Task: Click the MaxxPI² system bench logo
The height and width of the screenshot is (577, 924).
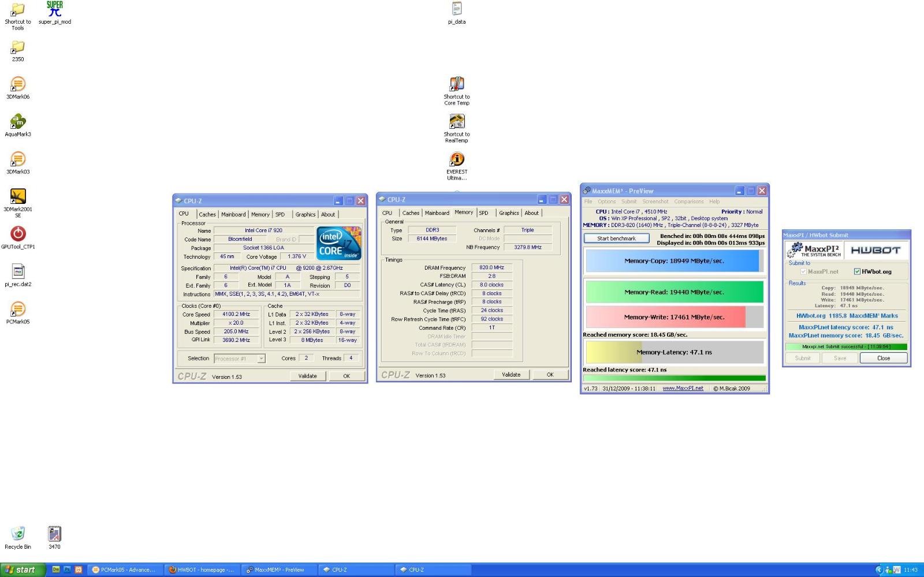Action: coord(814,250)
